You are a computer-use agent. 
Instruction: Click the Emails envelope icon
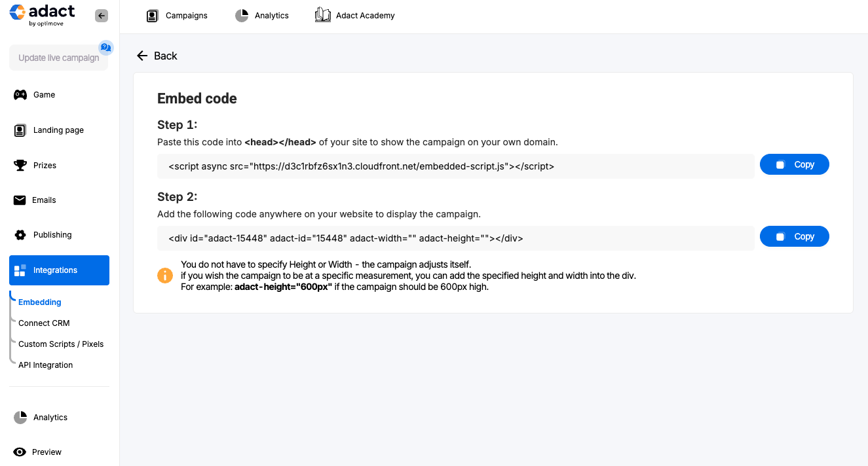tap(20, 200)
